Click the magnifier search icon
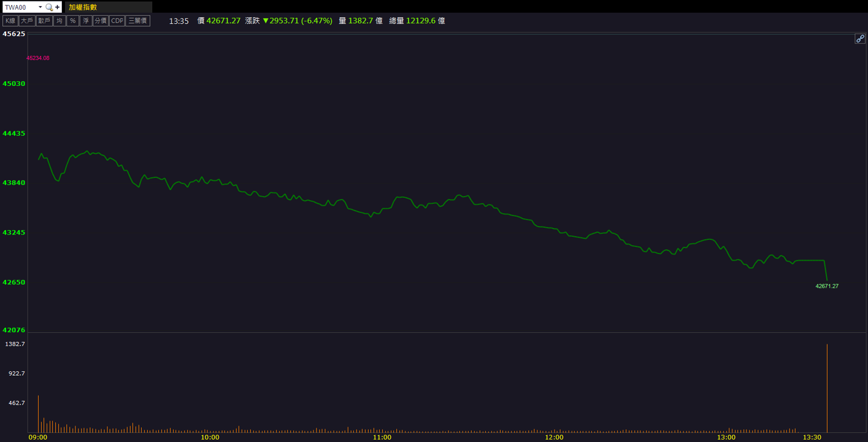 pos(49,7)
